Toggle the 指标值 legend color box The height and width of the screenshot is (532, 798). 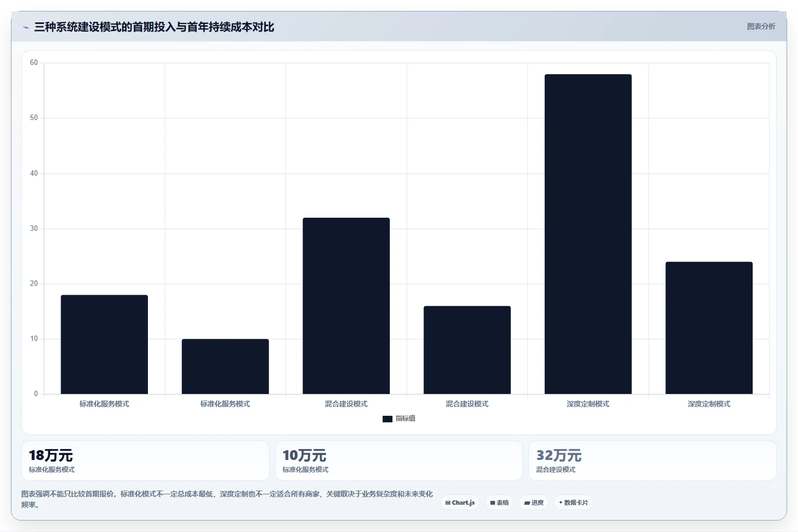point(388,419)
